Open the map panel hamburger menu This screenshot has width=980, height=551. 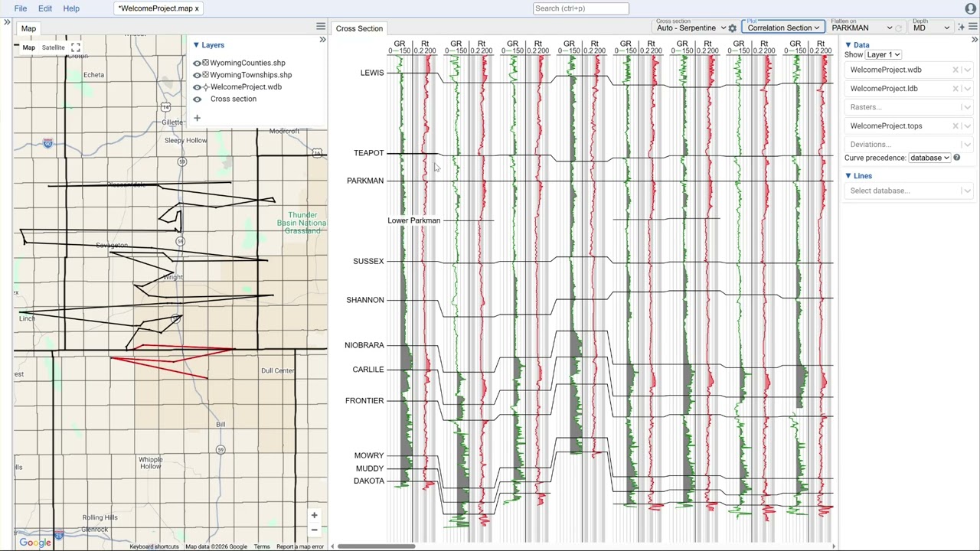tap(321, 27)
